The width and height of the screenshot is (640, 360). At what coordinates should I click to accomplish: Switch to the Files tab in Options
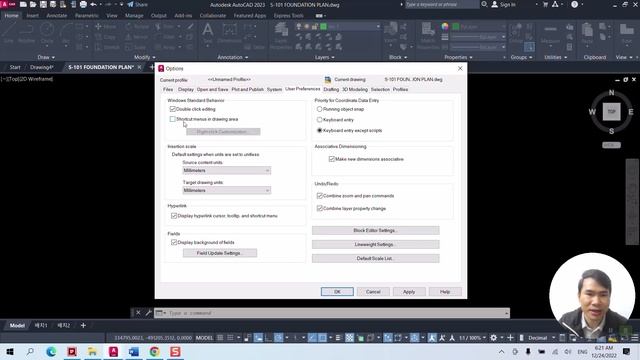[168, 89]
